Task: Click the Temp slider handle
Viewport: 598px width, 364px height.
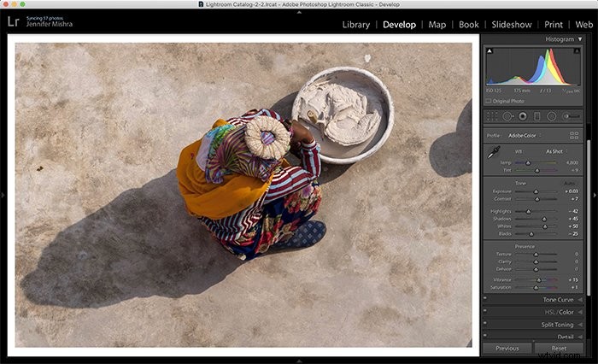Action: pyautogui.click(x=528, y=163)
